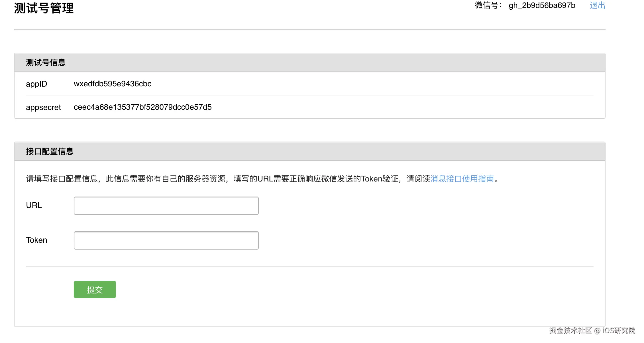
Task: Click the appID value wxedfdb595e9436cbc
Action: (x=113, y=84)
